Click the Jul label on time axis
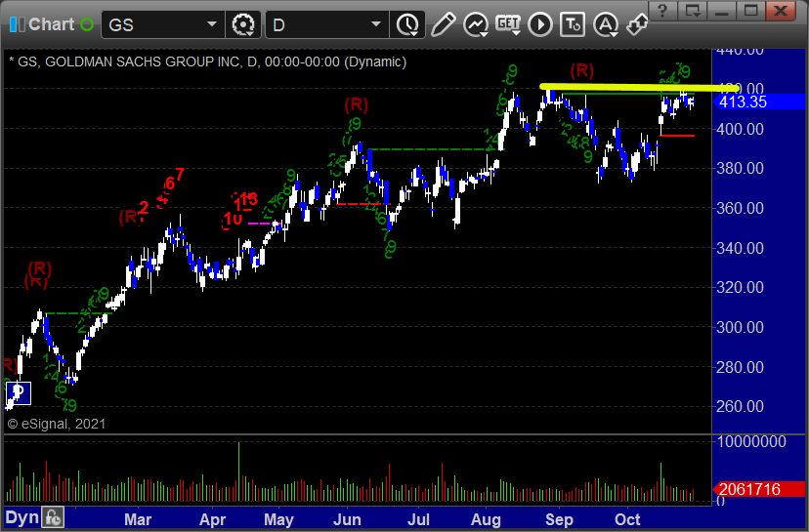Screen dimensions: 809x532 [418, 519]
